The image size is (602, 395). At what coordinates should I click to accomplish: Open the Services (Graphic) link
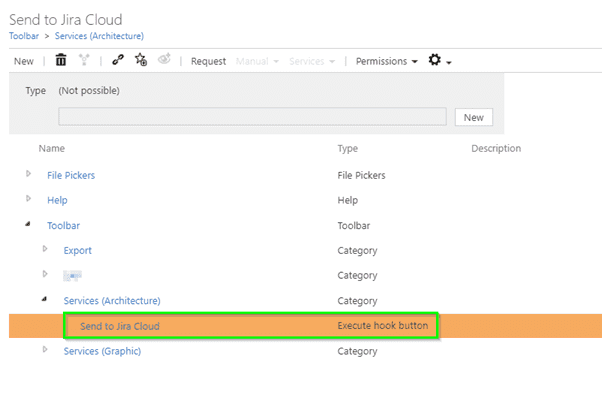coord(102,351)
